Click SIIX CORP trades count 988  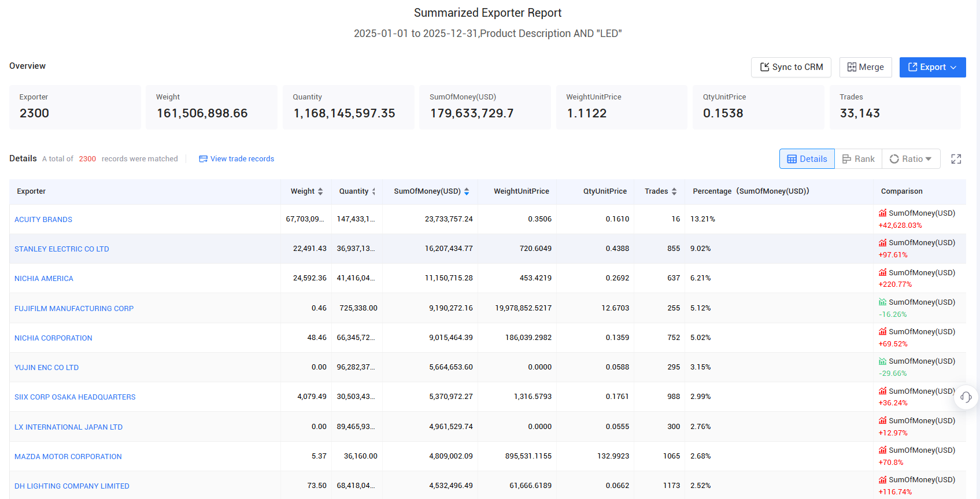pyautogui.click(x=674, y=397)
